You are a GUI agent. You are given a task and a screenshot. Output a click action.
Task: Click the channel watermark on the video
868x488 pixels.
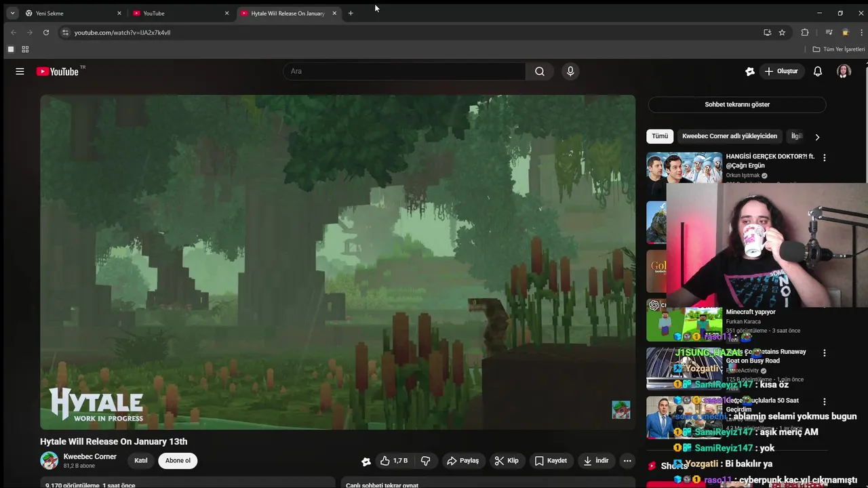point(621,409)
